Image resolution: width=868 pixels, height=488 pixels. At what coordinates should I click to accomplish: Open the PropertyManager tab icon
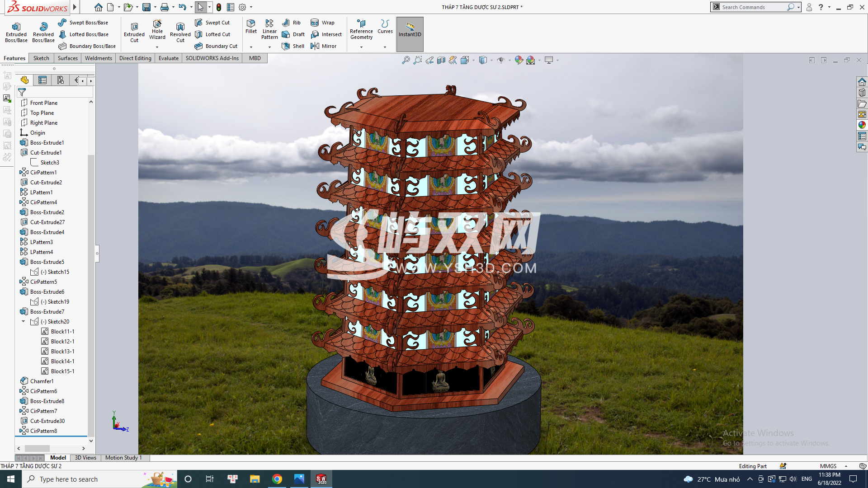tap(42, 80)
